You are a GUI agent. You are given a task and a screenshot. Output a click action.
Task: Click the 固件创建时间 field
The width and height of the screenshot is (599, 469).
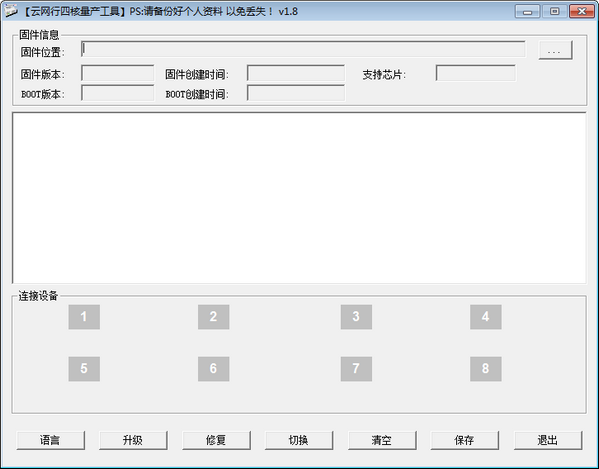296,73
